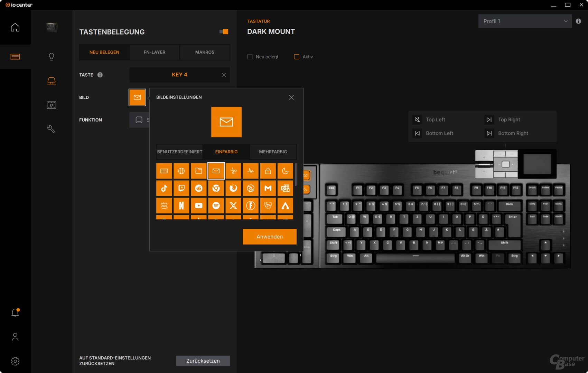
Task: Click the Anwenden button
Action: coord(270,237)
